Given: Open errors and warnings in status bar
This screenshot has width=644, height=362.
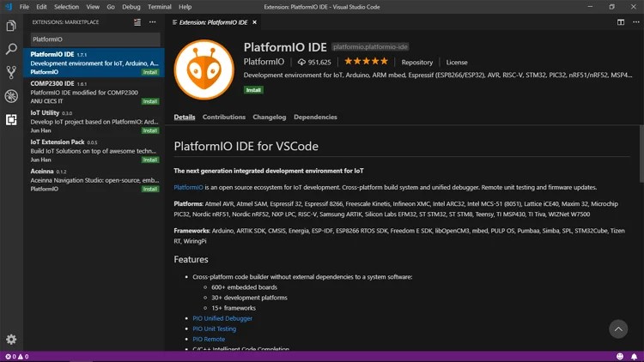Looking at the screenshot, I should tap(17, 356).
